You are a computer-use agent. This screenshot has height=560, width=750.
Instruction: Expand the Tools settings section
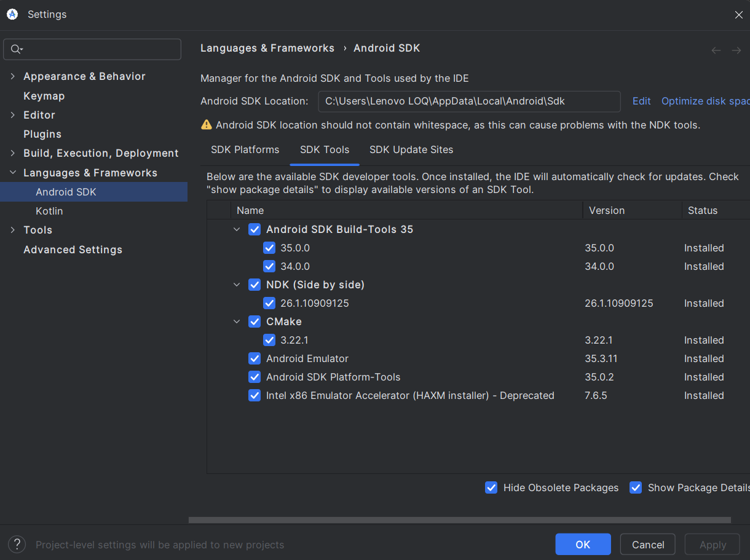click(x=13, y=230)
